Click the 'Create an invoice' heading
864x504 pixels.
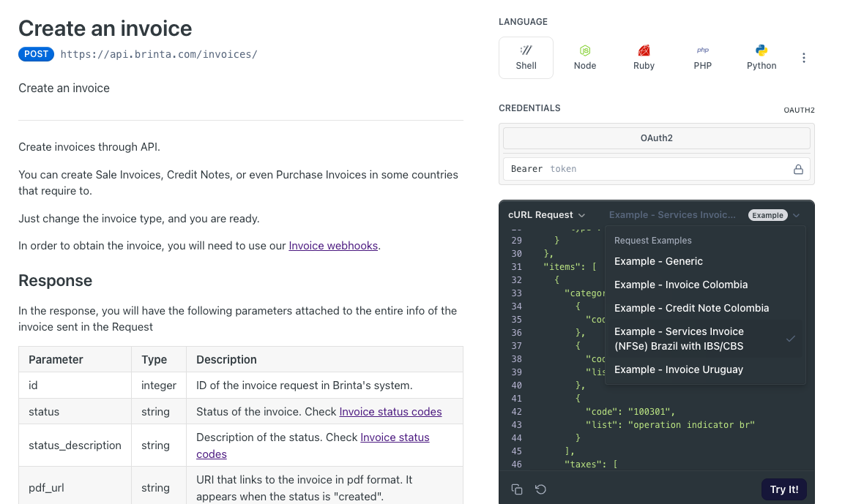pos(105,29)
